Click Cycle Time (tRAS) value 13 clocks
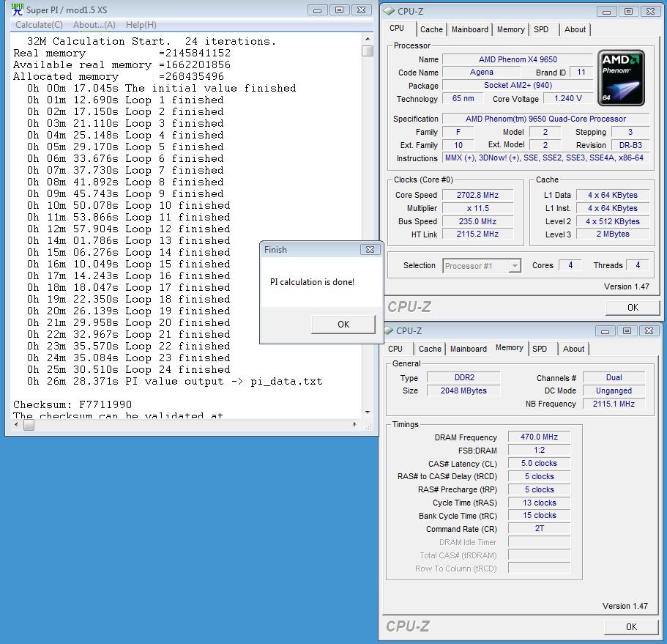Screen dimensions: 667x644 click(x=539, y=503)
